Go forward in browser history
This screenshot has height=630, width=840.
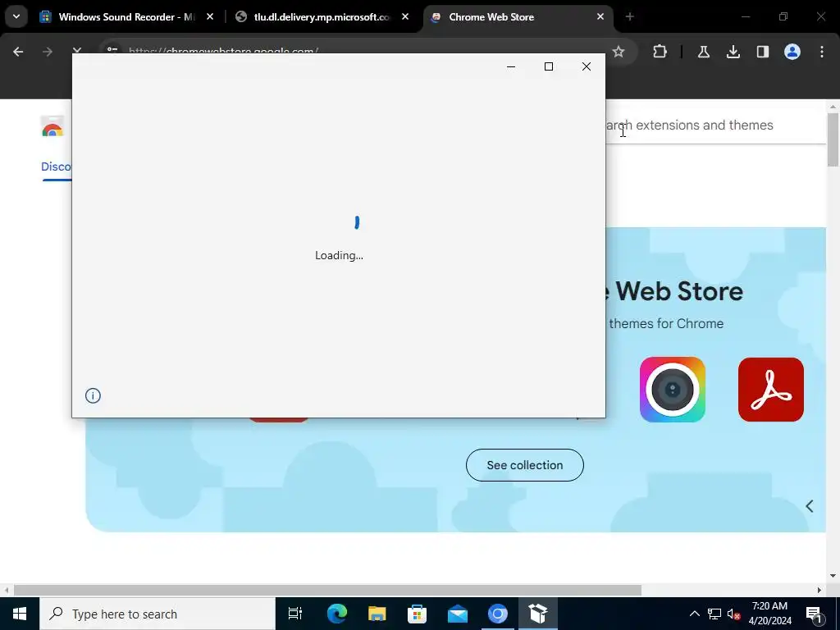pyautogui.click(x=48, y=52)
